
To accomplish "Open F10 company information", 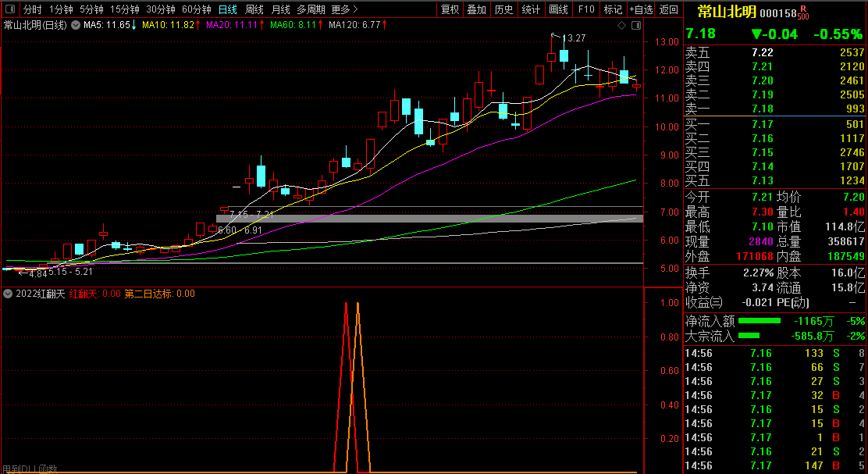I will pyautogui.click(x=586, y=9).
